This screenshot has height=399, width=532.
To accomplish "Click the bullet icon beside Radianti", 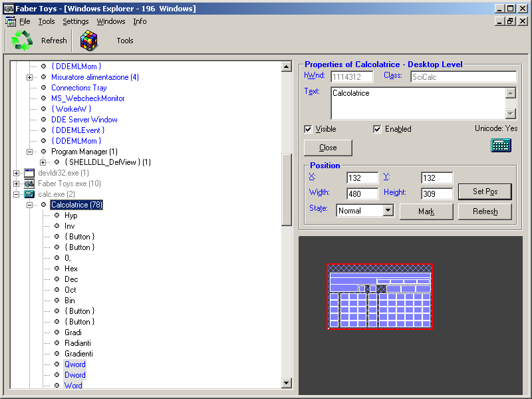I will coord(57,343).
